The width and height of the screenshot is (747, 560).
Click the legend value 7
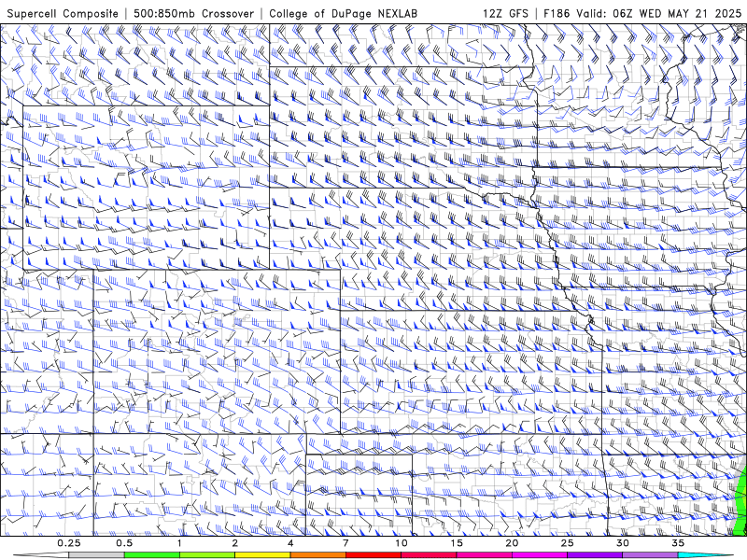coord(345,543)
